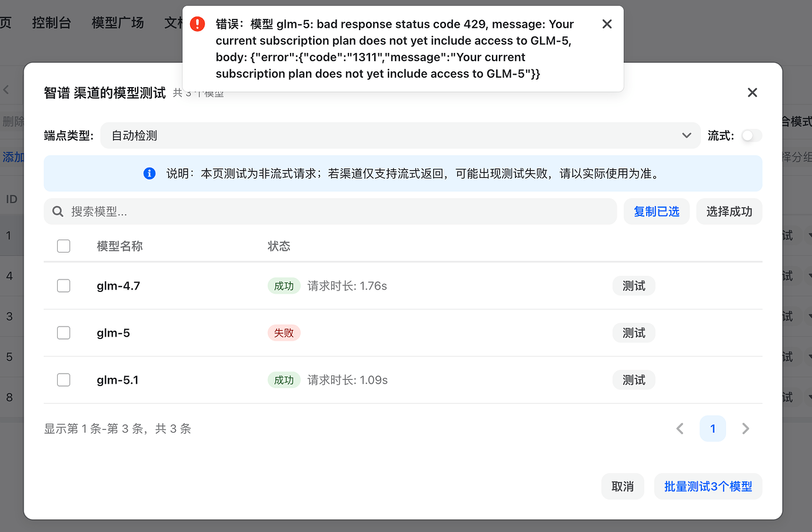Click the search magnifier icon
This screenshot has width=812, height=532.
(x=58, y=211)
